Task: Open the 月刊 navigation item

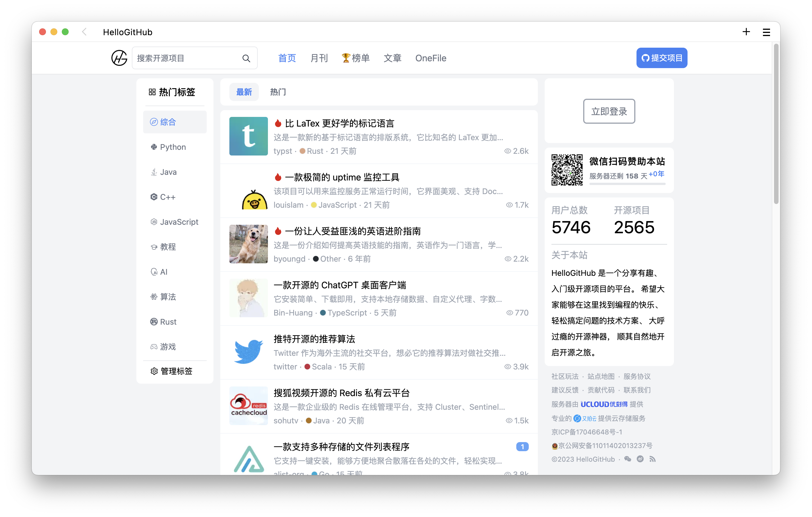Action: point(319,58)
